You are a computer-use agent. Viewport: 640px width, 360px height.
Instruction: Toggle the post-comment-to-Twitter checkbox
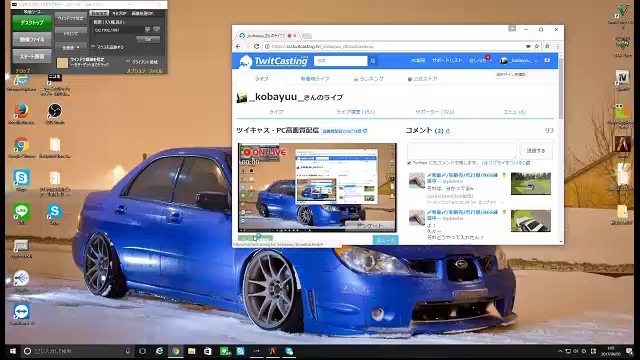(409, 163)
